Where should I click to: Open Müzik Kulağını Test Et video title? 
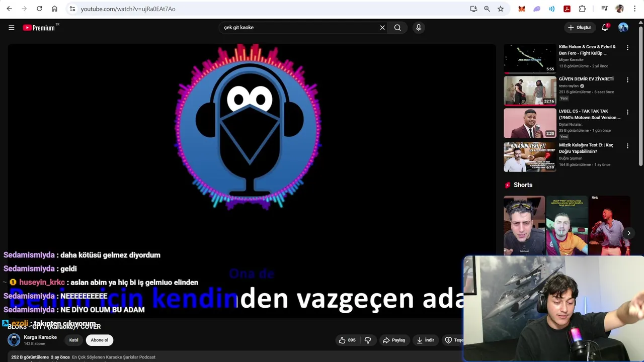[586, 148]
